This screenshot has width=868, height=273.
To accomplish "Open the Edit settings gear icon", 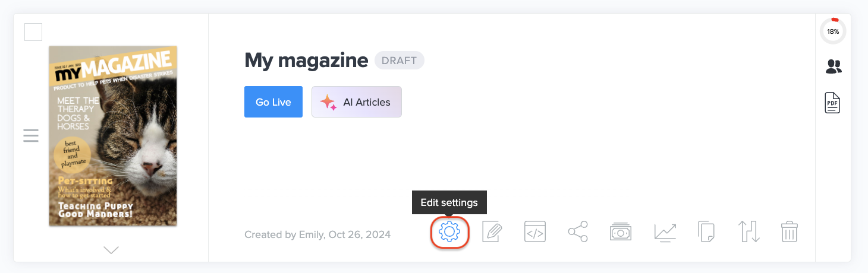I will click(449, 231).
